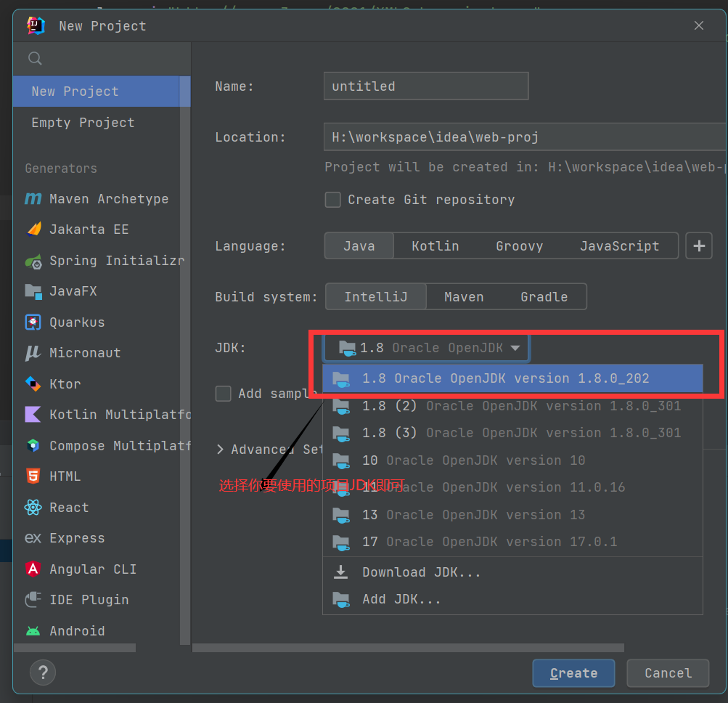The width and height of the screenshot is (728, 703).
Task: Select JDK 17 version 17.0.1
Action: click(x=512, y=542)
